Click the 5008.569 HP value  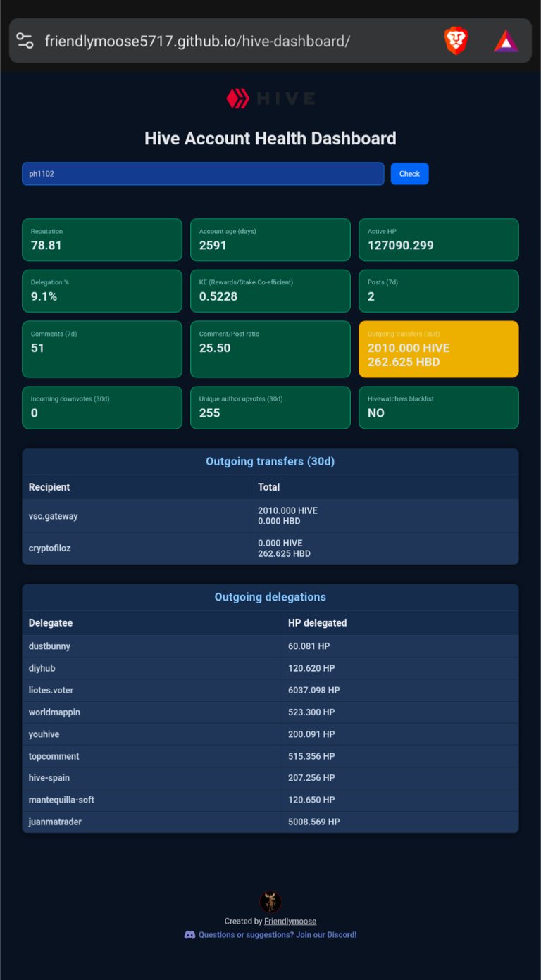tap(314, 822)
